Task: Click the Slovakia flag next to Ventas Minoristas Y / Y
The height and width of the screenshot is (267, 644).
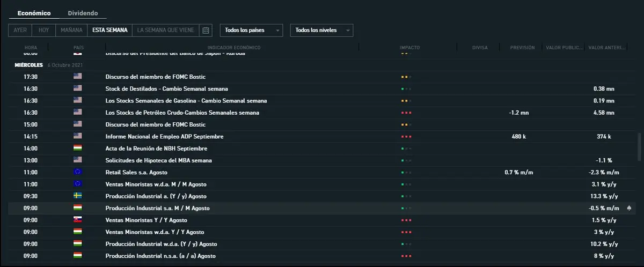Action: pos(78,220)
